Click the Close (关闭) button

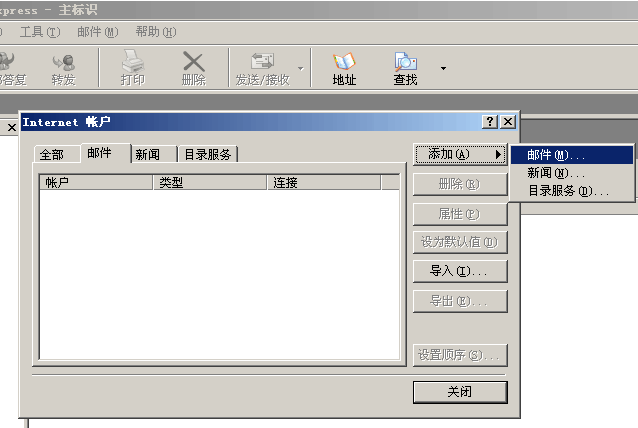click(x=460, y=392)
